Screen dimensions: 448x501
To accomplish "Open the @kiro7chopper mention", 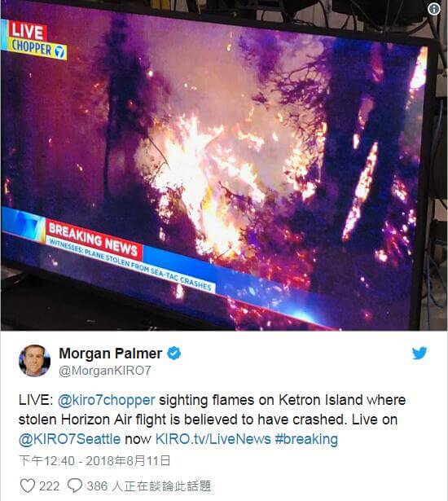I will tap(107, 400).
